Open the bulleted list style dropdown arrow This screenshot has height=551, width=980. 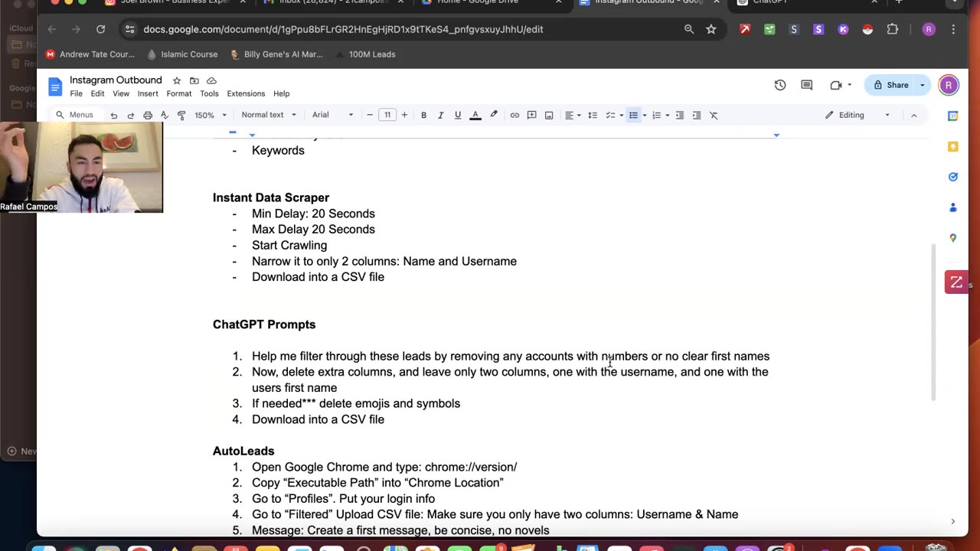(645, 116)
